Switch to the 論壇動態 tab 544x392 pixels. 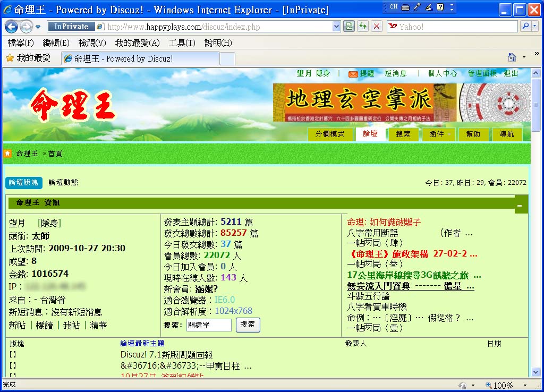(63, 182)
